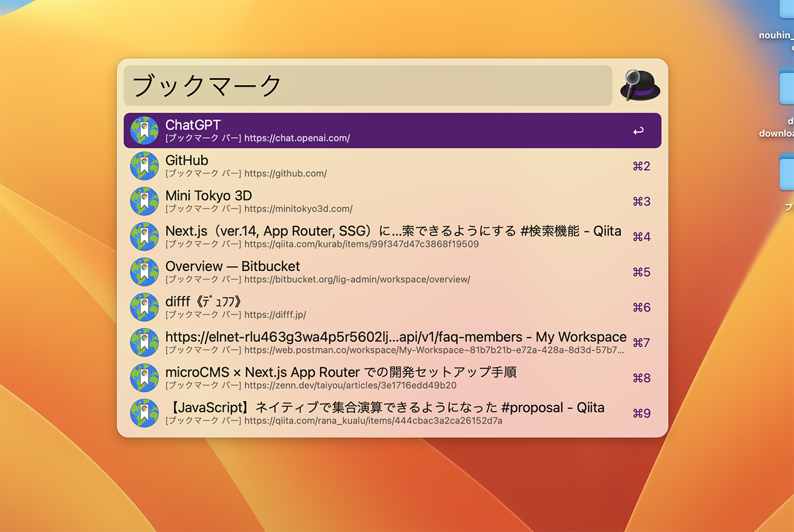
Task: Click the bookmark icon beside faq-members My Workspace
Action: (144, 342)
